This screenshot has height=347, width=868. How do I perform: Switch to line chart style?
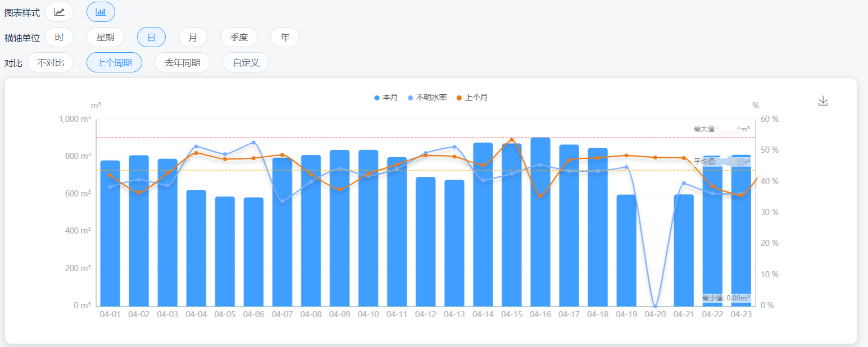click(59, 12)
